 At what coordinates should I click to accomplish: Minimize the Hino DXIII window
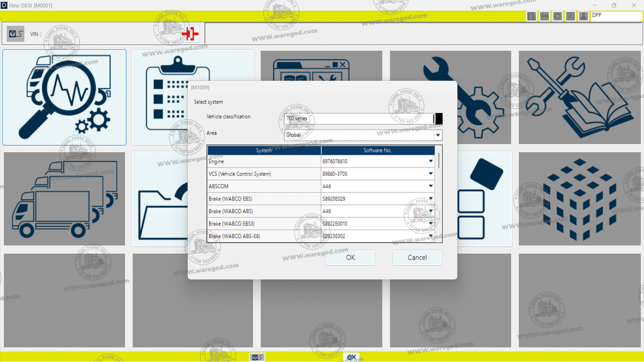click(x=594, y=5)
